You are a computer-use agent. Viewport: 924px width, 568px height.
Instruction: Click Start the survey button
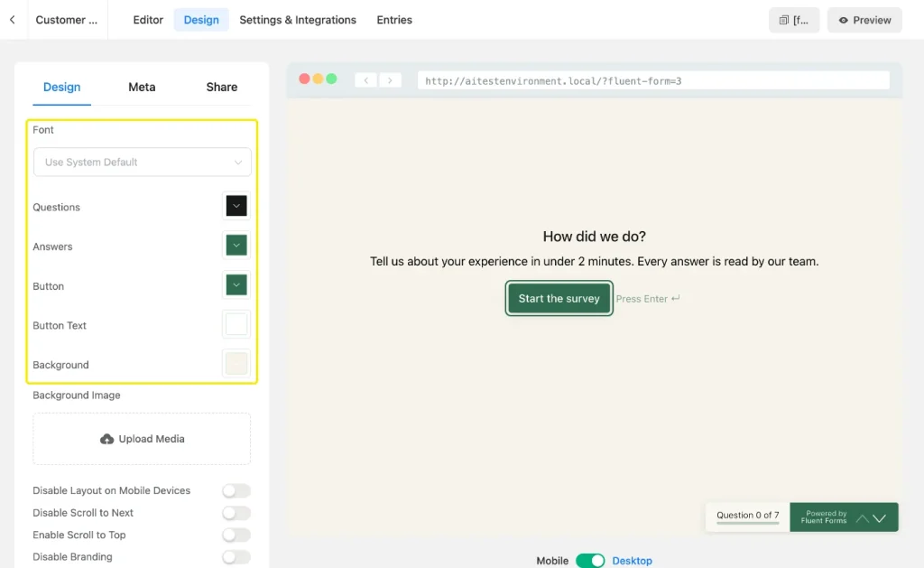tap(559, 299)
